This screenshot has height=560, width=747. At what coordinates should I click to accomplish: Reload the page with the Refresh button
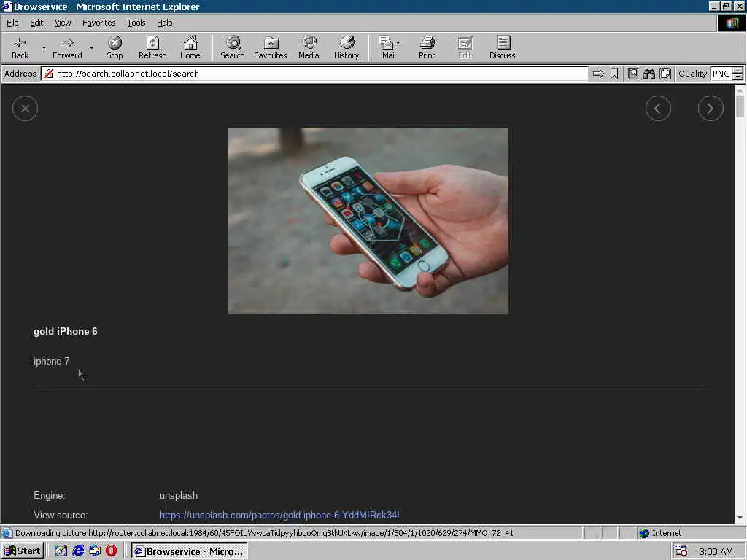(152, 47)
